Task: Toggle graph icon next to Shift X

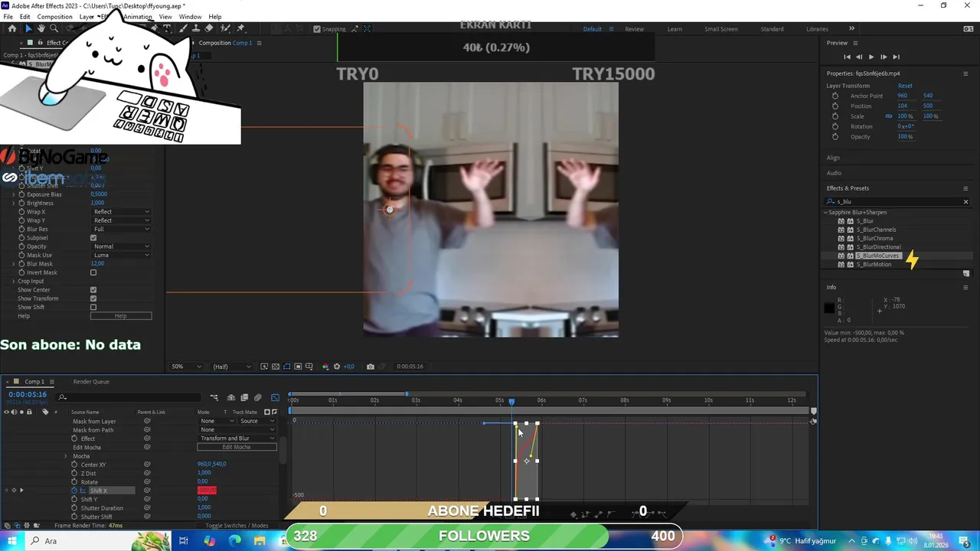Action: pyautogui.click(x=84, y=491)
